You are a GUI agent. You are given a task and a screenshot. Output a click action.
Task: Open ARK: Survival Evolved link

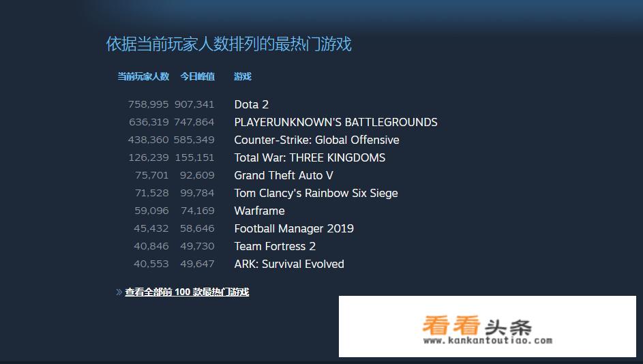point(289,264)
